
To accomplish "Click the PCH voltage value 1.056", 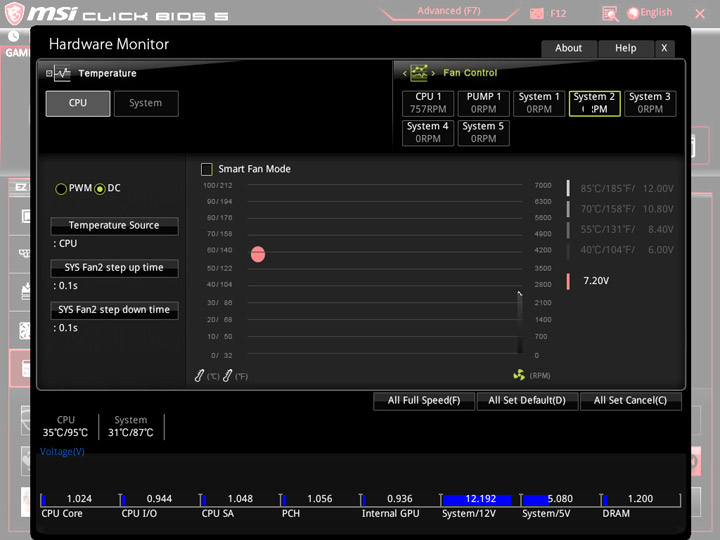I will click(320, 499).
